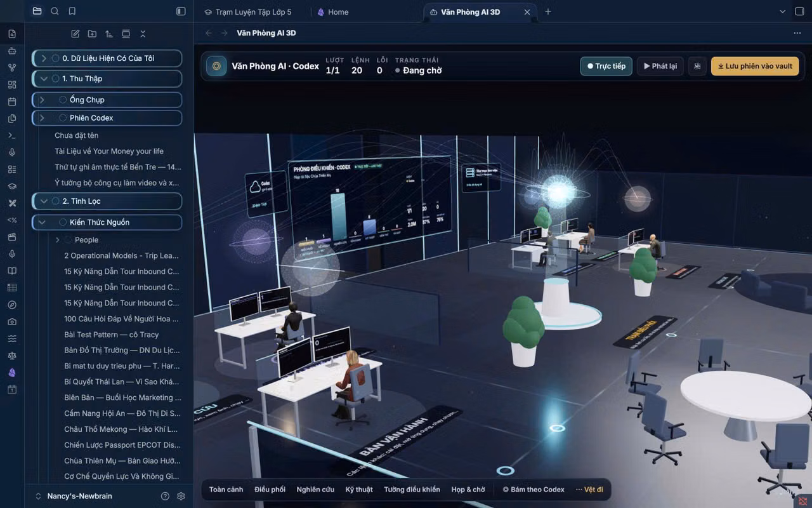
Task: Change the file sort order
Action: pyautogui.click(x=109, y=34)
